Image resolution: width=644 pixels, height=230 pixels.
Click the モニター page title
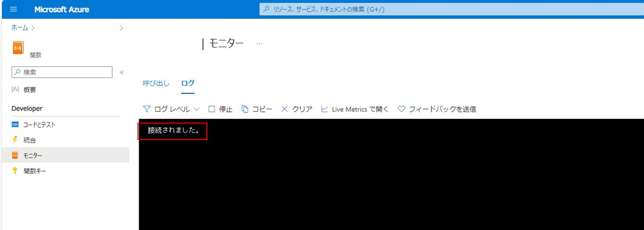coord(226,43)
